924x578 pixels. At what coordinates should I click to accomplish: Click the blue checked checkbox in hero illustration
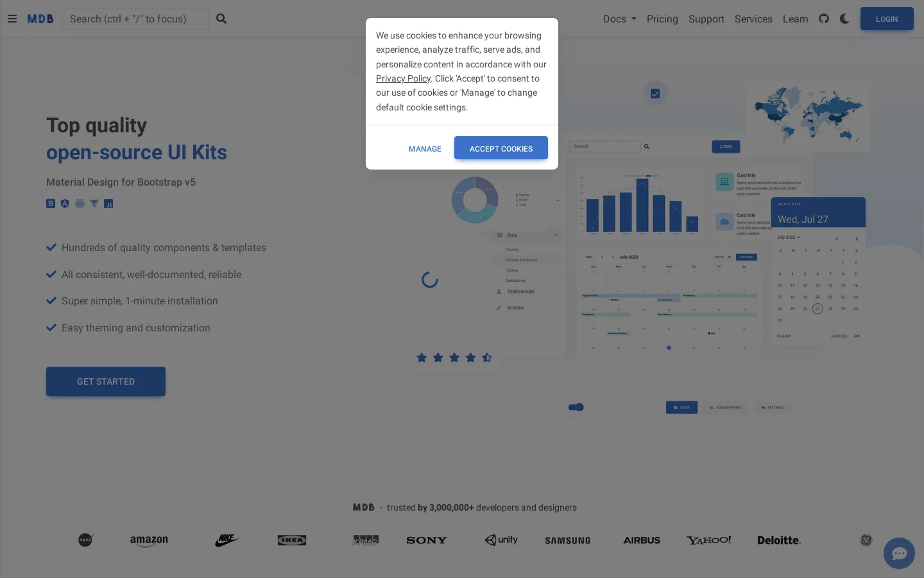click(655, 94)
